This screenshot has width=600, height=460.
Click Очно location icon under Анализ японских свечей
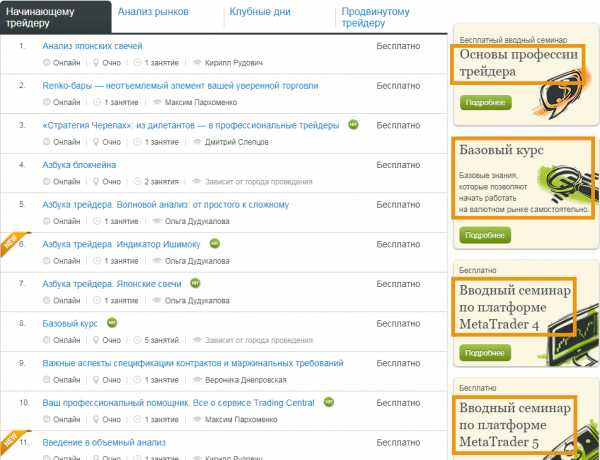[96, 62]
